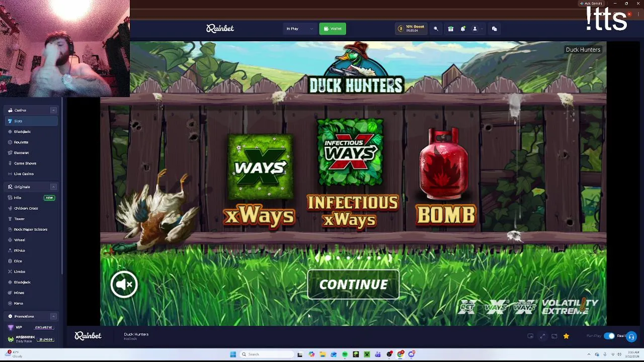Screen dimensions: 644x362
Task: Click the CONTINUE button in Duck Hunters
Action: [x=353, y=284]
